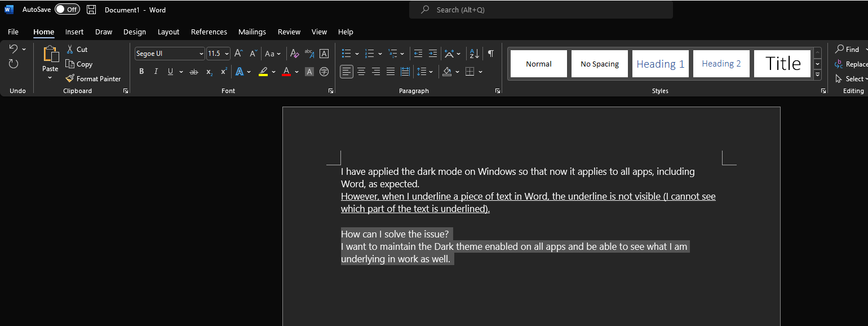Click the enclose characters icon
Image resolution: width=868 pixels, height=326 pixels.
tap(324, 72)
